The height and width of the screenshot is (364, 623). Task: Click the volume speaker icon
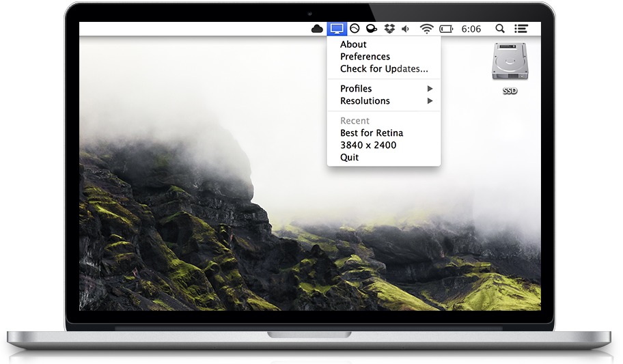pyautogui.click(x=405, y=29)
